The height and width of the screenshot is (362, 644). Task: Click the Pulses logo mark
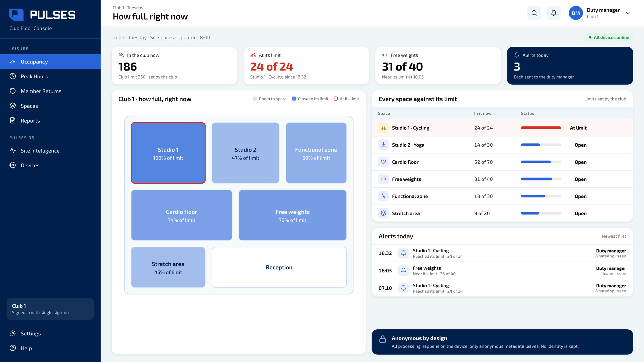coord(17,14)
